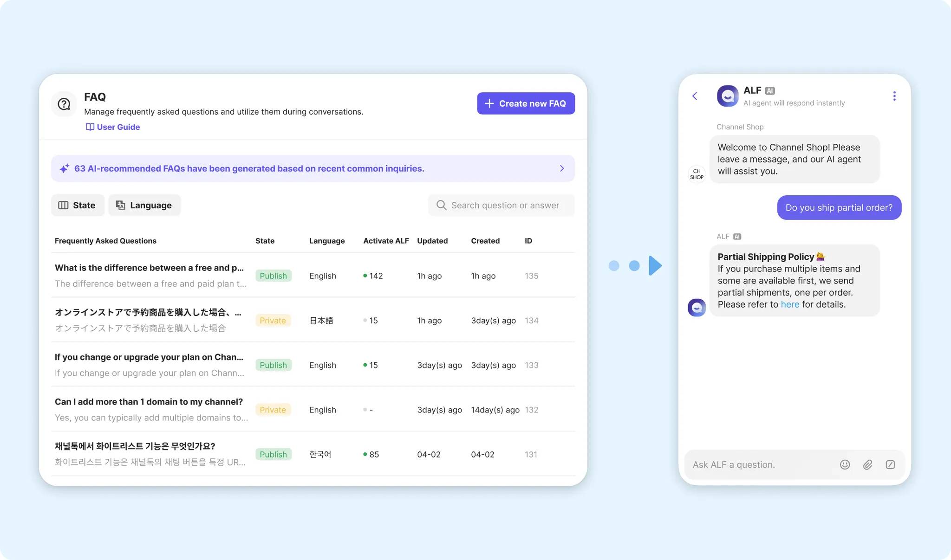Click Create new FAQ button

pos(526,103)
